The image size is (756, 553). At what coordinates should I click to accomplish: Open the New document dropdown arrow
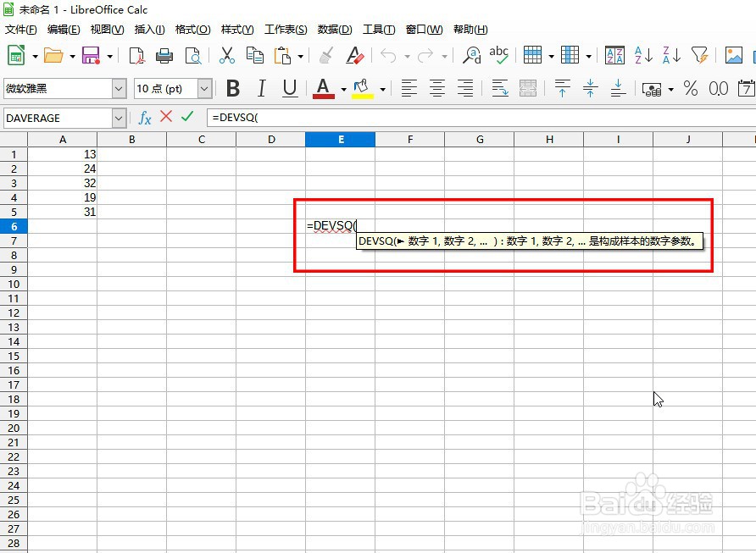(35, 57)
